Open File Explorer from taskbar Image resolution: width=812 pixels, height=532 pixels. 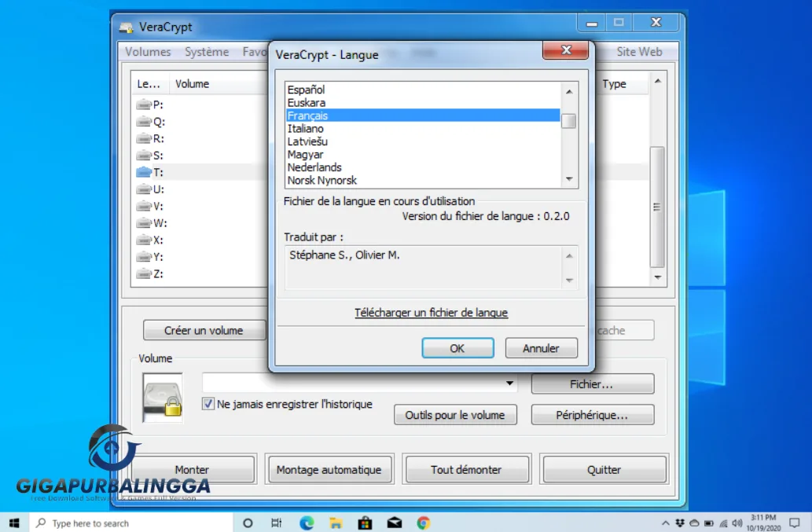tap(336, 523)
